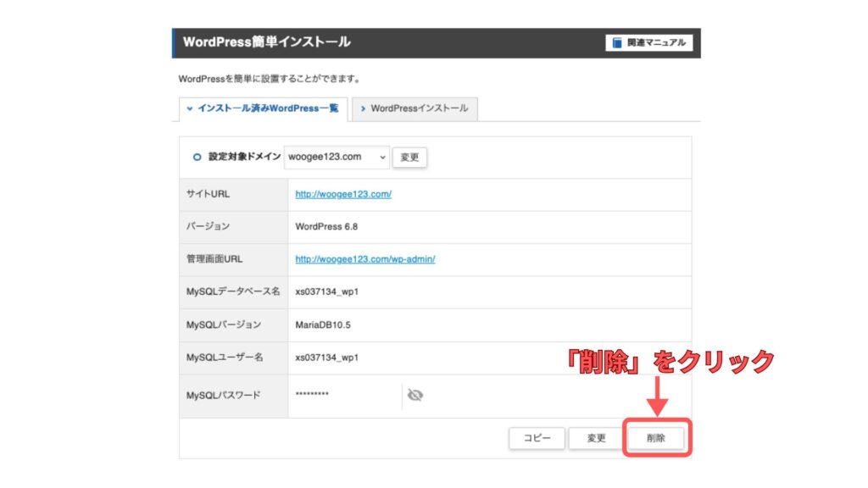Click the bottom 変更 button
This screenshot has width=868, height=488.
pyautogui.click(x=596, y=438)
